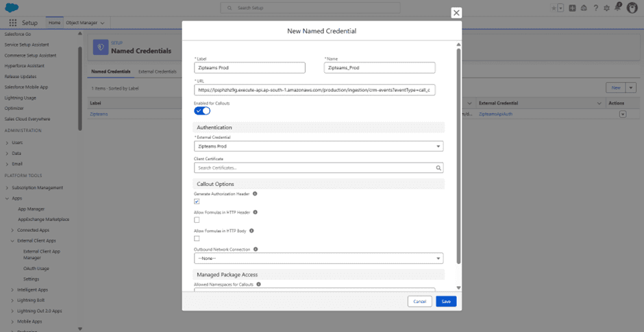Click the search icon in Client Certificate field
Image resolution: width=644 pixels, height=332 pixels.
pyautogui.click(x=438, y=168)
